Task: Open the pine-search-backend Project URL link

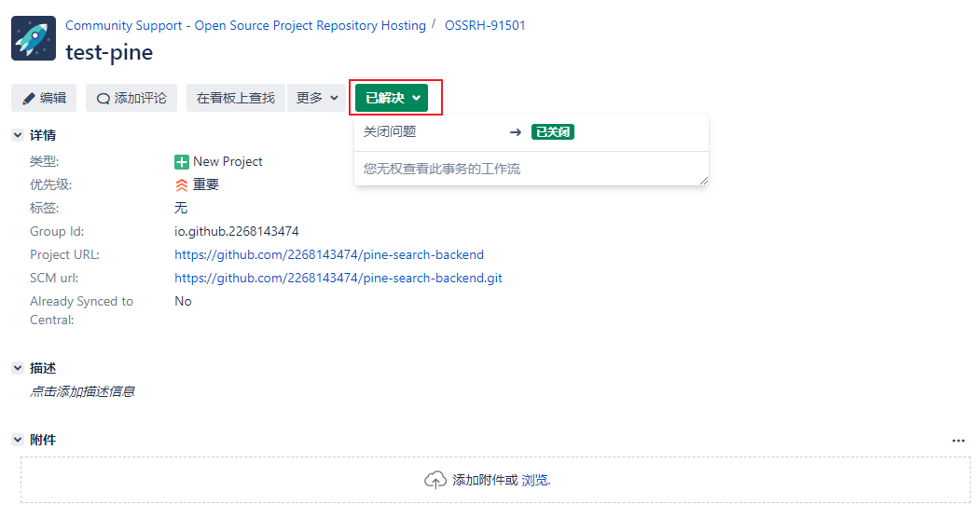Action: [329, 254]
